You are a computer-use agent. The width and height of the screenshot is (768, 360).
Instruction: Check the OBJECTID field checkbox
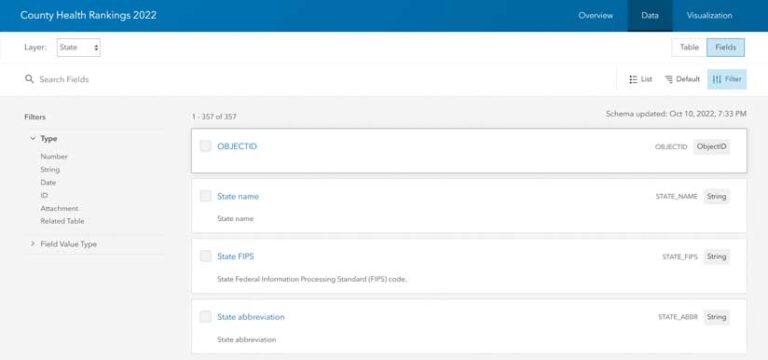pos(205,146)
